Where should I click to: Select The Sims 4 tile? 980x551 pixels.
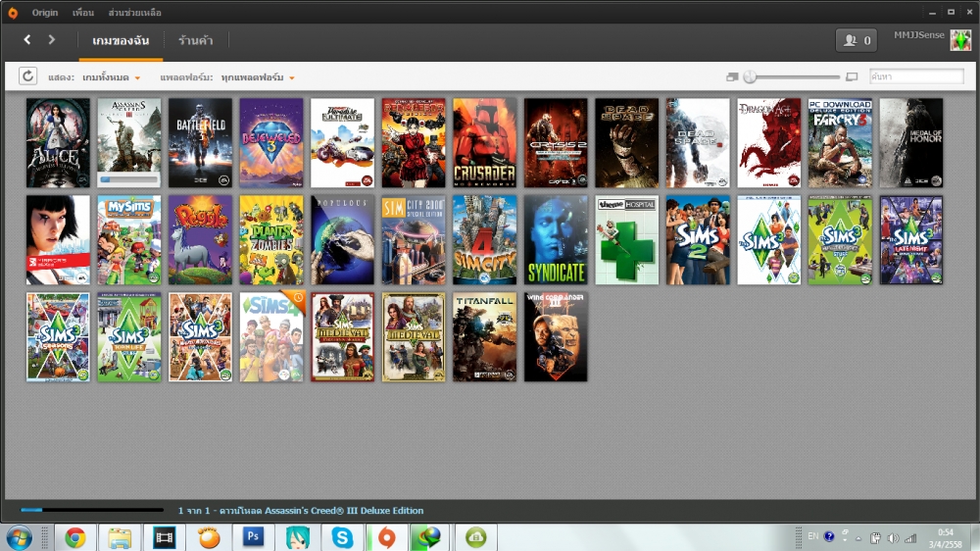pyautogui.click(x=271, y=337)
